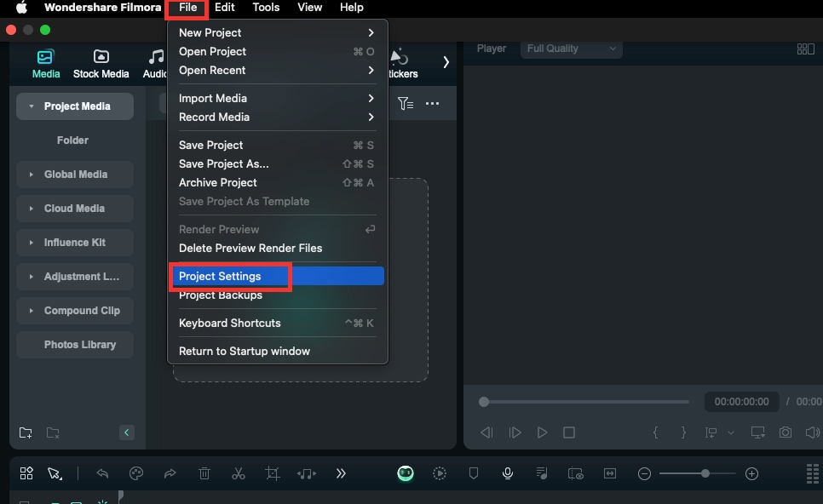The width and height of the screenshot is (823, 504).
Task: Split the clip with scissors
Action: point(239,473)
